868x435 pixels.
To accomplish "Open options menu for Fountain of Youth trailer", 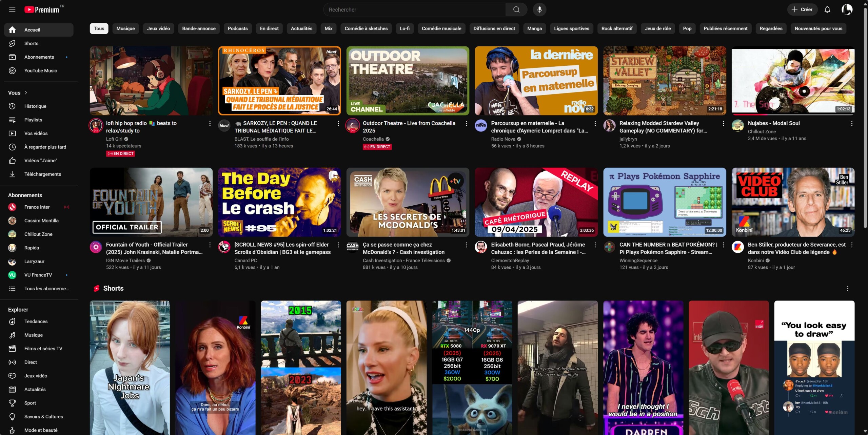I will click(210, 245).
